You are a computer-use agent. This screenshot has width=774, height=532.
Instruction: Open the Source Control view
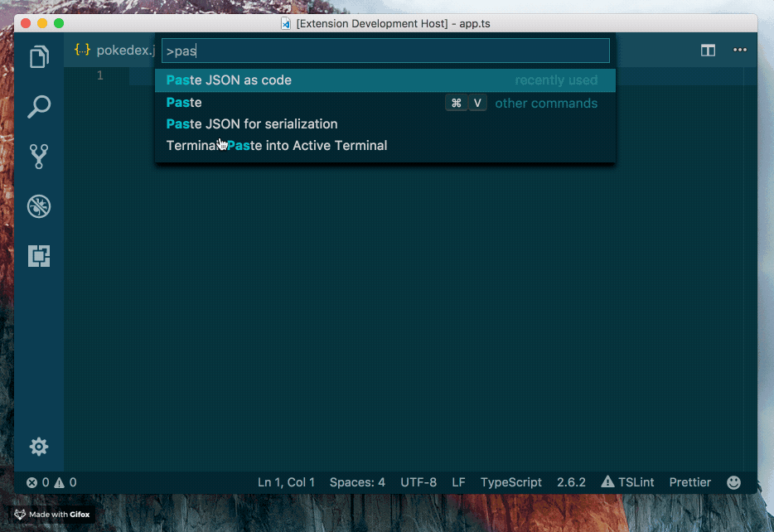[39, 157]
